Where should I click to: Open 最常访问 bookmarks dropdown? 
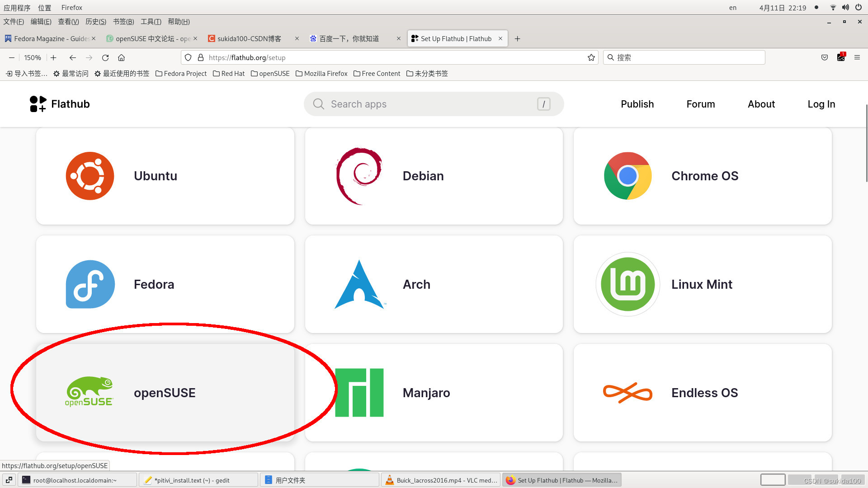point(71,73)
